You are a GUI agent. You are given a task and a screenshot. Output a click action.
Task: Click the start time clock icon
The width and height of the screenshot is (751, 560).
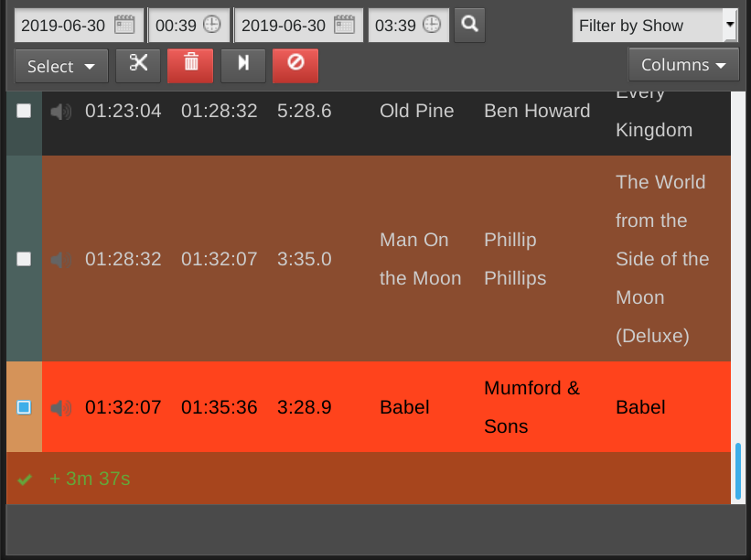[212, 25]
